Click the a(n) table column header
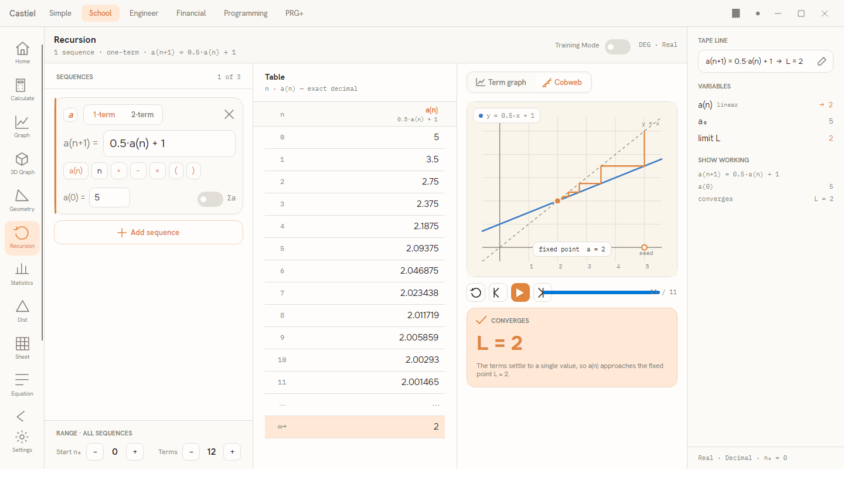The width and height of the screenshot is (844, 504). click(x=417, y=114)
